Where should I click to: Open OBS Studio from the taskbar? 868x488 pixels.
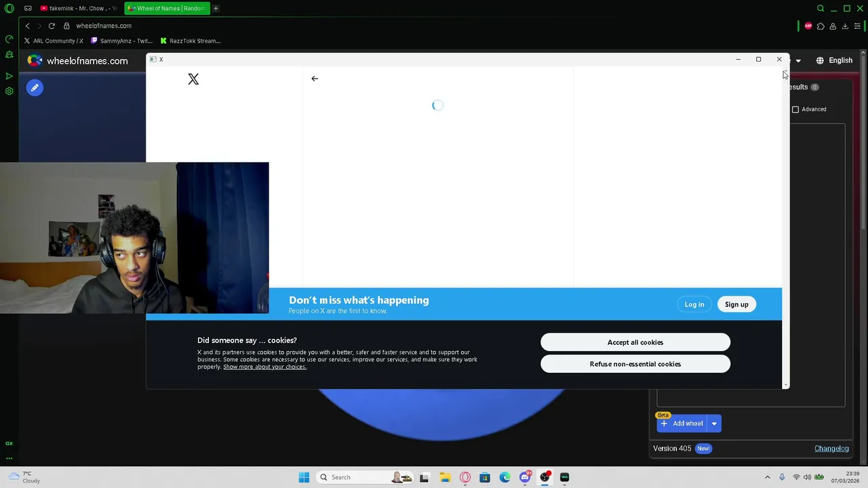545,477
